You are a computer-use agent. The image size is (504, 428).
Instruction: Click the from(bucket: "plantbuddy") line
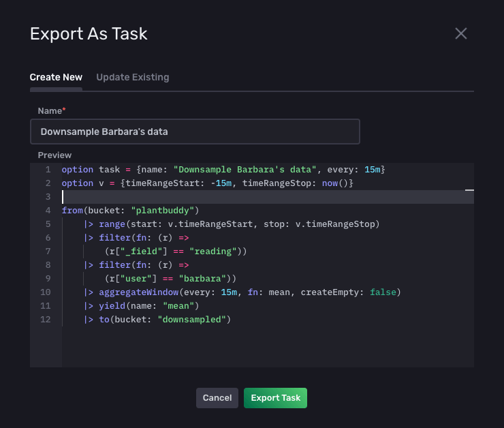131,211
